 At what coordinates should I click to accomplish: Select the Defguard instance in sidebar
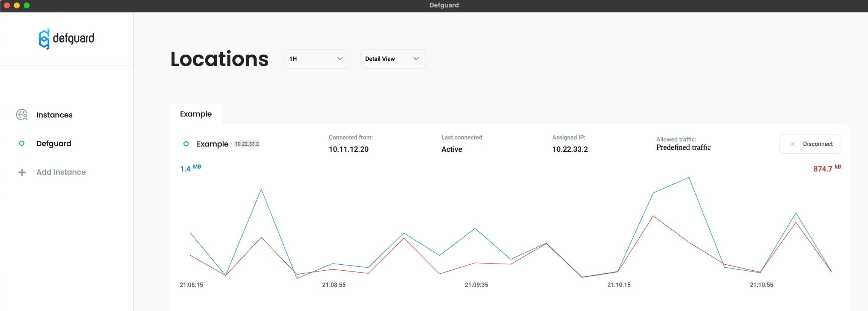click(53, 143)
